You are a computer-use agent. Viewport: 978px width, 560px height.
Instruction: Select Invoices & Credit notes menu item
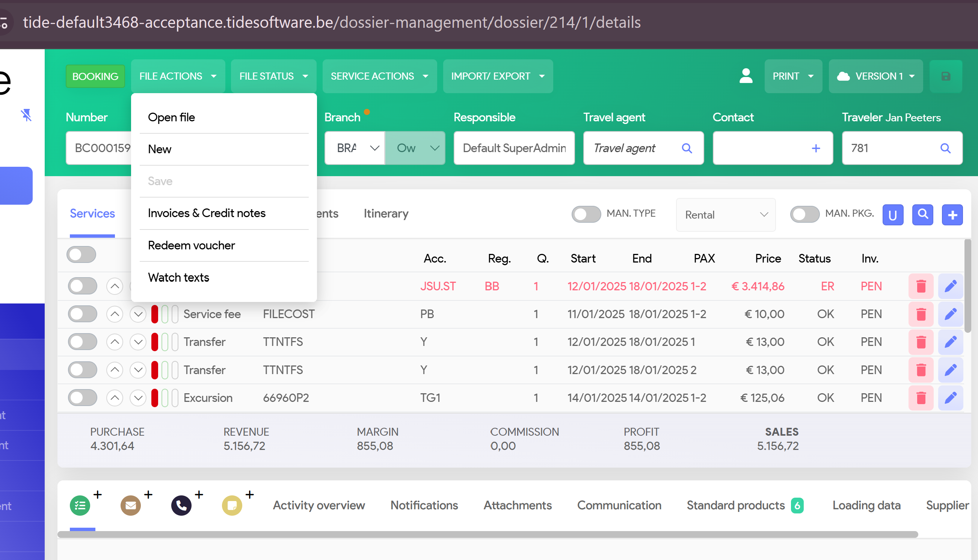click(207, 213)
